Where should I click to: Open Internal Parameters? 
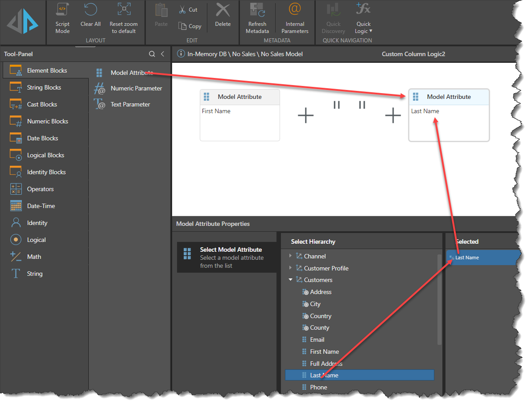click(x=295, y=10)
